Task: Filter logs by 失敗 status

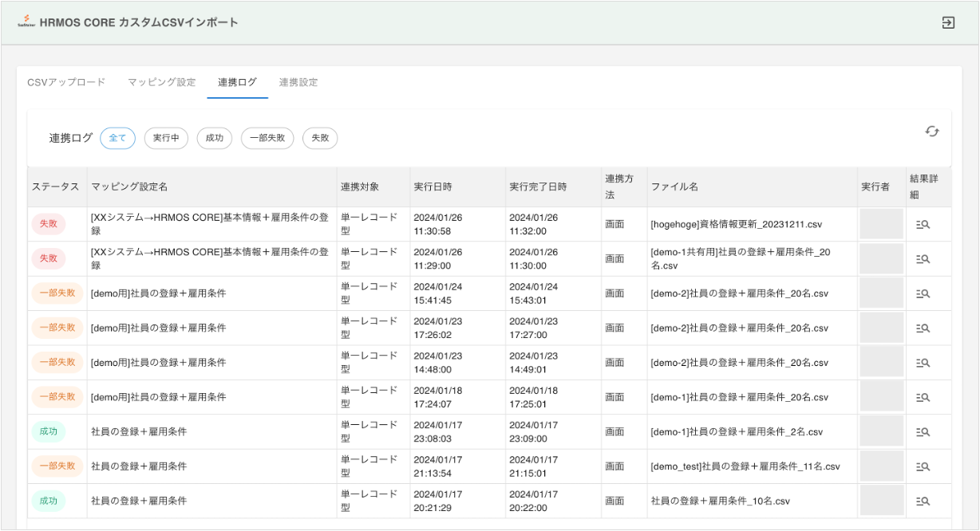Action: (320, 138)
